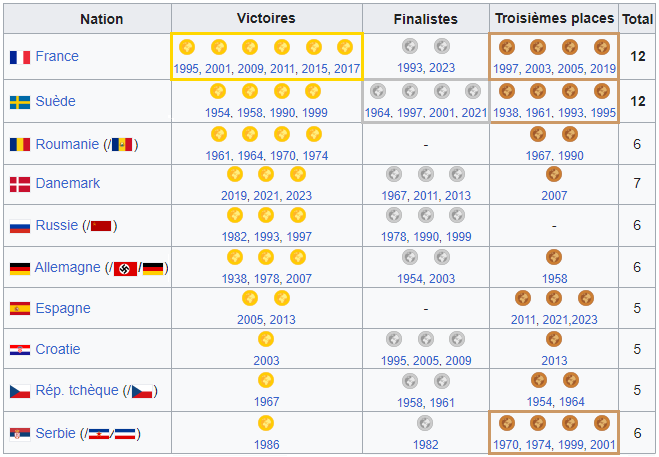Click the Danish flag icon
The height and width of the screenshot is (457, 659).
(20, 184)
